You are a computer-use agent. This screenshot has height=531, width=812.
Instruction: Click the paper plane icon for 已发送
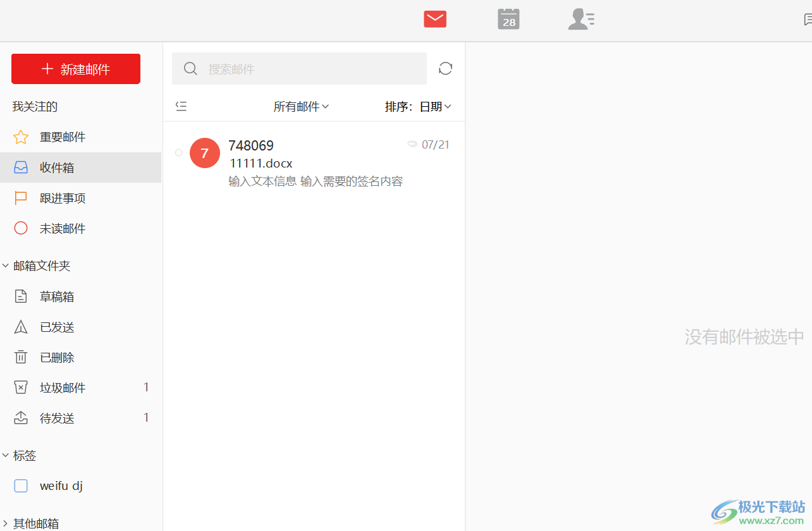click(21, 327)
